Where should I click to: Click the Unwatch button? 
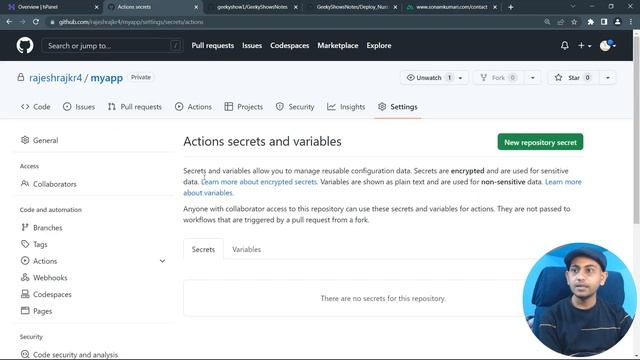[428, 78]
